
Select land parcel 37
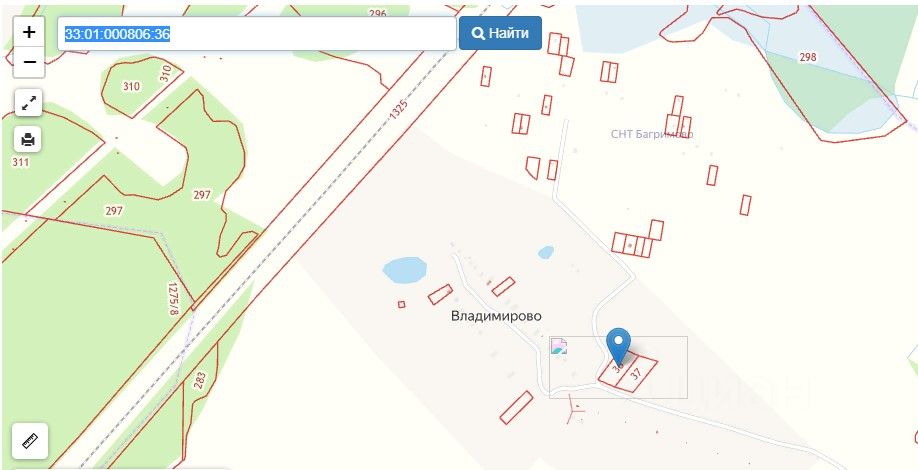point(637,374)
